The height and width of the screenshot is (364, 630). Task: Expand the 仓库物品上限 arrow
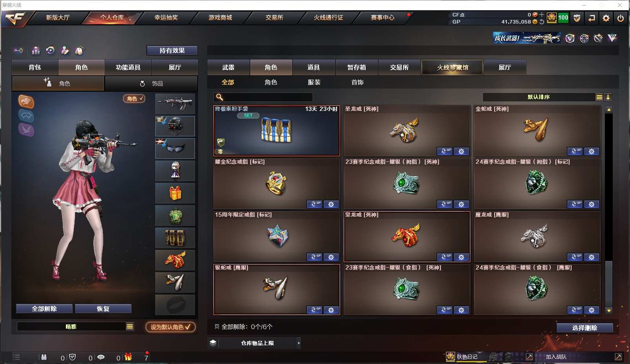(x=299, y=343)
